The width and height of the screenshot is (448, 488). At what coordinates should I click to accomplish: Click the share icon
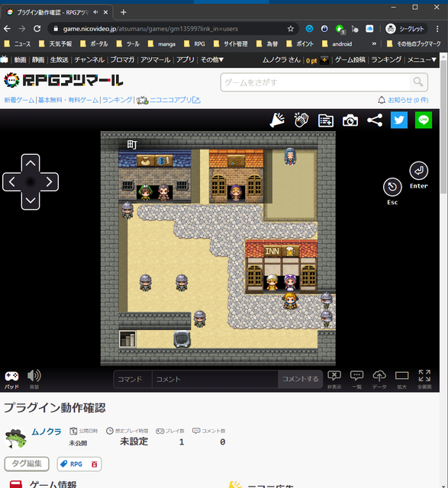pos(375,120)
